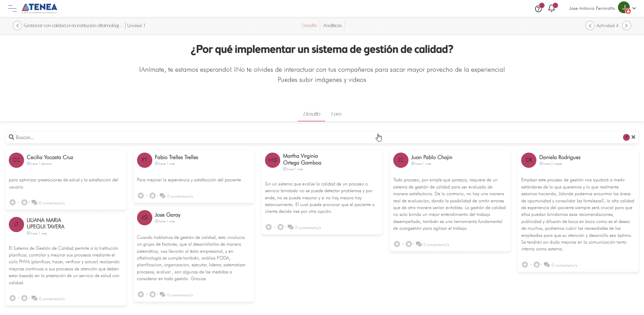The image size is (644, 315).
Task: Open comments icon on Juan Pablo Chajin's post
Action: 419,244
